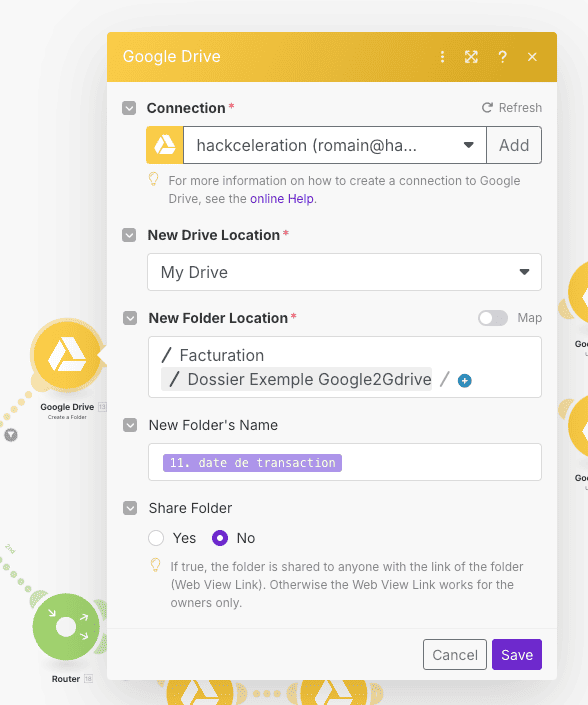Click the lightbulb hint under Share Folder

point(156,565)
